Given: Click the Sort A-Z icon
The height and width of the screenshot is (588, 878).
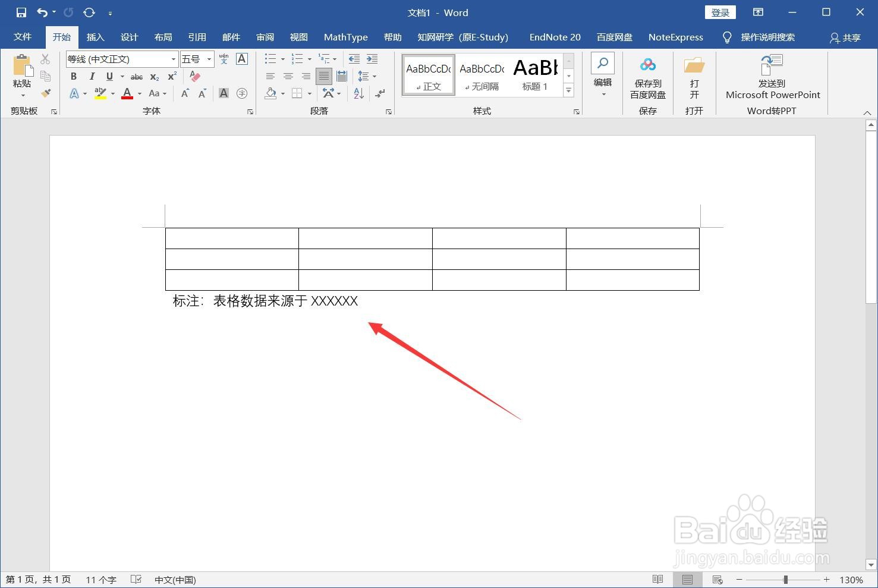Looking at the screenshot, I should tap(358, 93).
